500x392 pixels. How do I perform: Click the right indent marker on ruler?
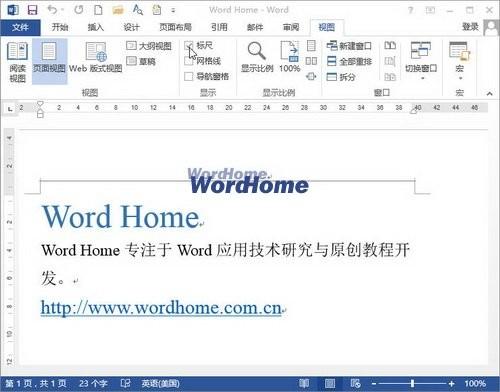[x=414, y=111]
